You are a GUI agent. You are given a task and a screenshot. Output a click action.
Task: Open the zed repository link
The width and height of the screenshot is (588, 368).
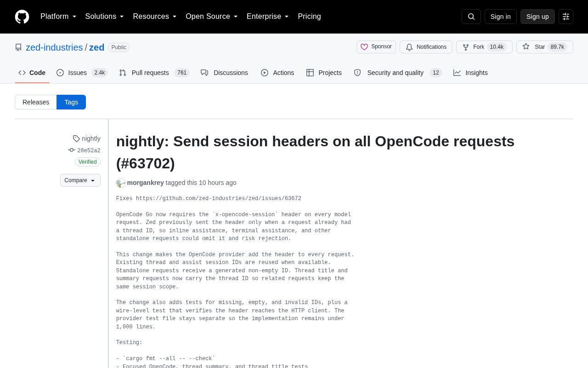tap(97, 47)
